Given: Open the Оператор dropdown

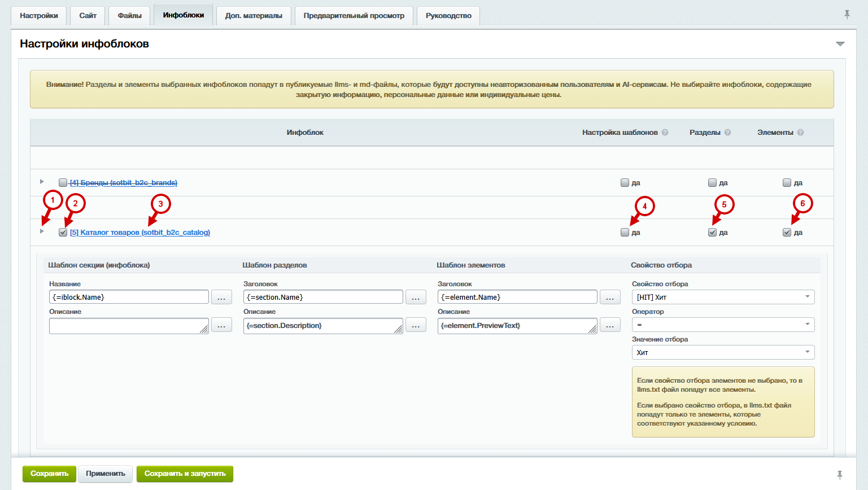Looking at the screenshot, I should pyautogui.click(x=723, y=325).
